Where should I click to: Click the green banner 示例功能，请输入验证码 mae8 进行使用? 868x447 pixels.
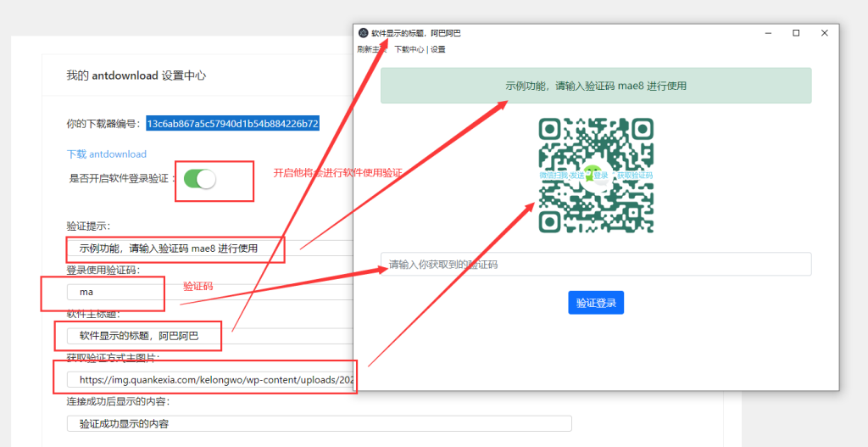click(596, 86)
